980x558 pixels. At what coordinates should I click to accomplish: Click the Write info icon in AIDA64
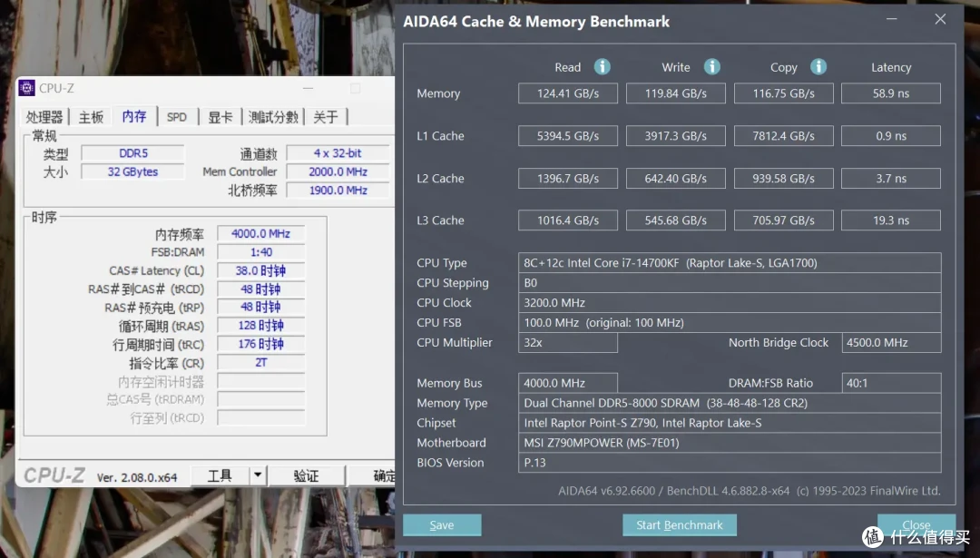(712, 66)
